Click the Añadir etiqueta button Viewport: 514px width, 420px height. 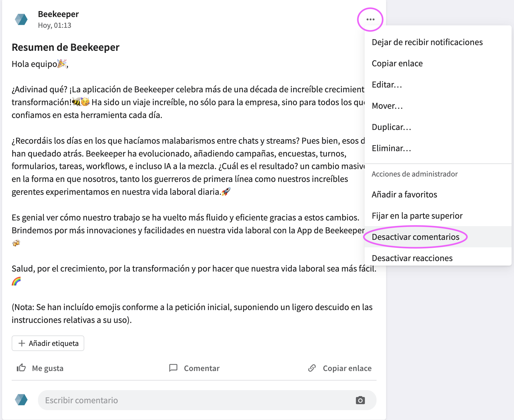[48, 343]
